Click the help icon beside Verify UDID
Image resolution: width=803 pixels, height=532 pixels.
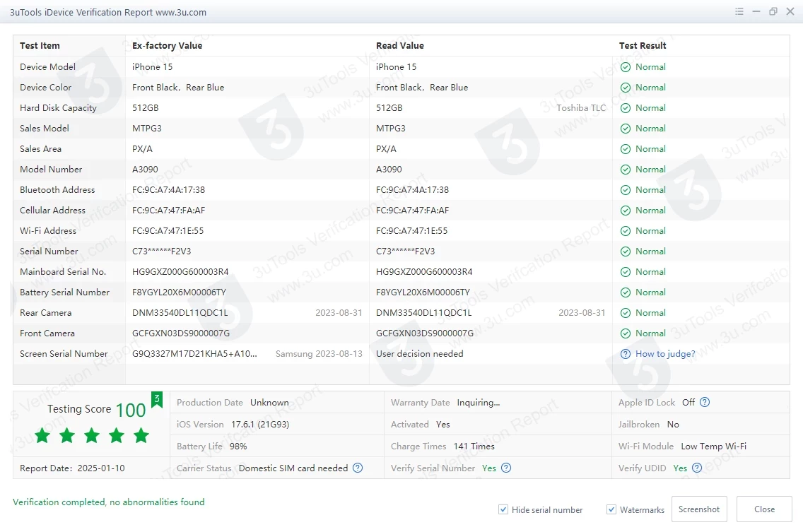click(x=697, y=468)
